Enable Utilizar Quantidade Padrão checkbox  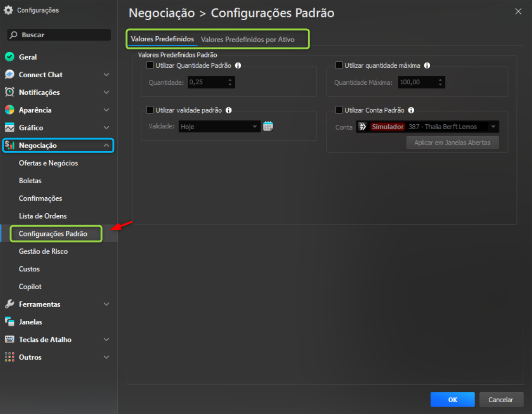tap(150, 65)
